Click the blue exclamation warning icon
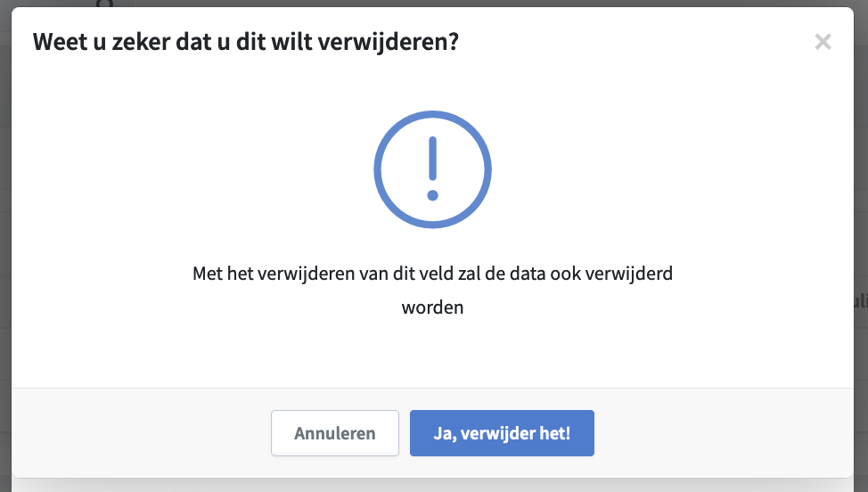The image size is (868, 492). tap(433, 169)
